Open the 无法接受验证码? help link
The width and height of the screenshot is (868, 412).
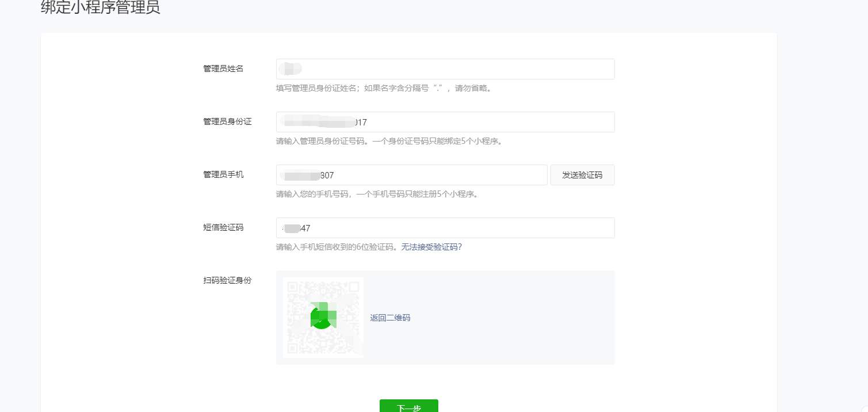click(431, 247)
